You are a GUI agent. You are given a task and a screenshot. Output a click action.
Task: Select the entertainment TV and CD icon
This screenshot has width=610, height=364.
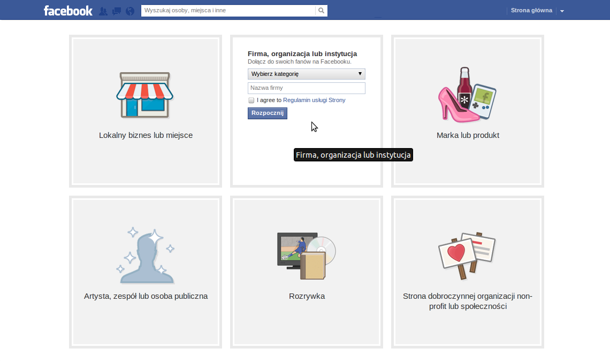click(307, 255)
